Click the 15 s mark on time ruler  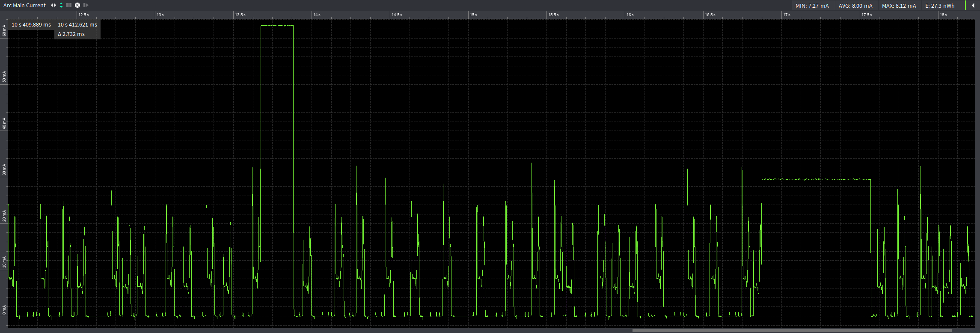473,15
